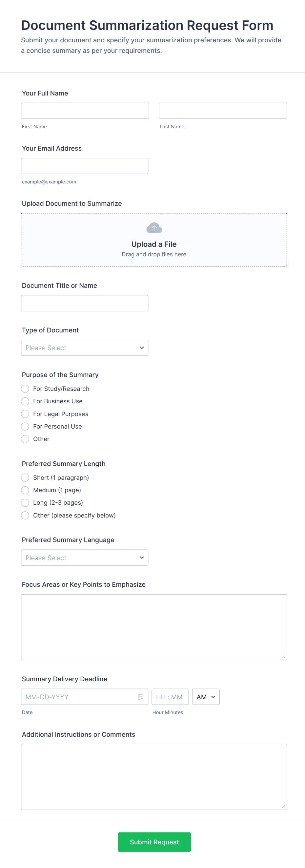
Task: Open the Type of Document dropdown
Action: 85,348
